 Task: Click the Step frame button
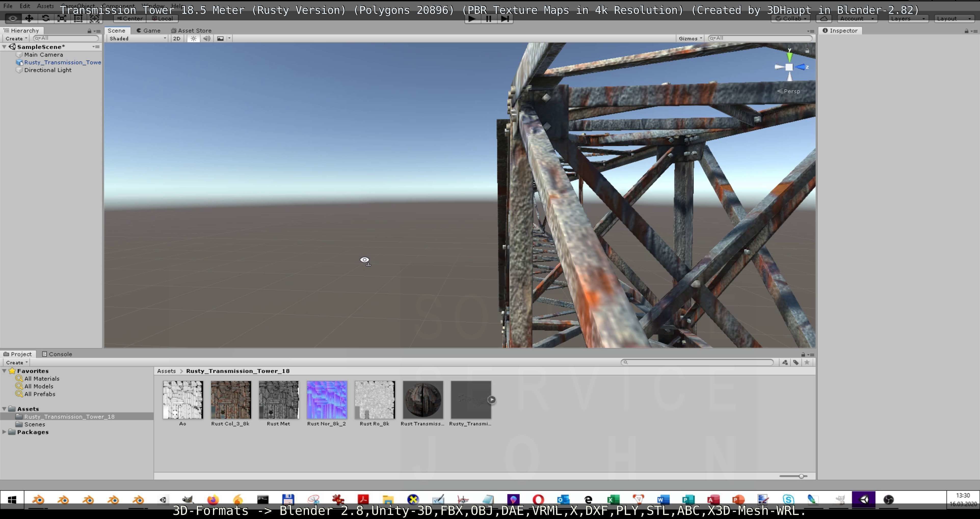click(505, 19)
